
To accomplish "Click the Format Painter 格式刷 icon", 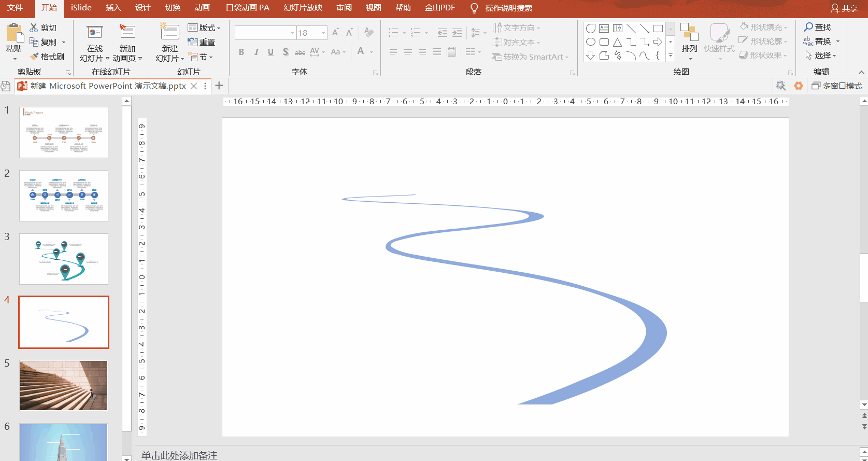I will 35,57.
